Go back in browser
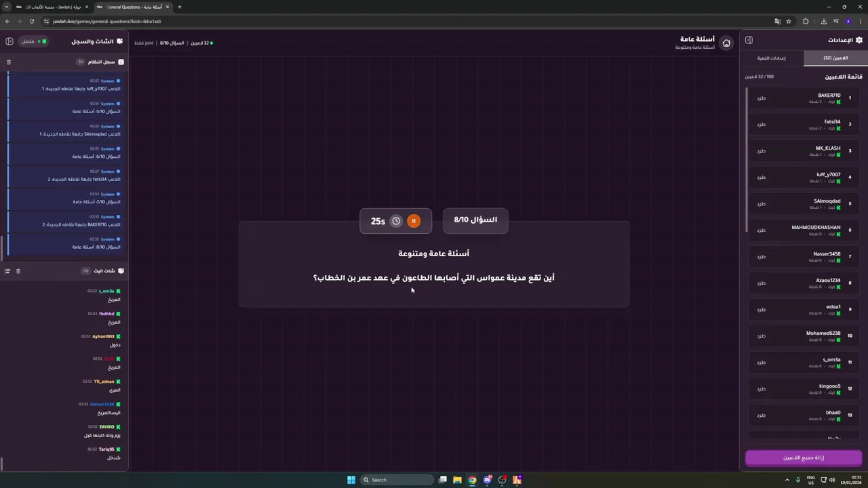 click(x=7, y=21)
